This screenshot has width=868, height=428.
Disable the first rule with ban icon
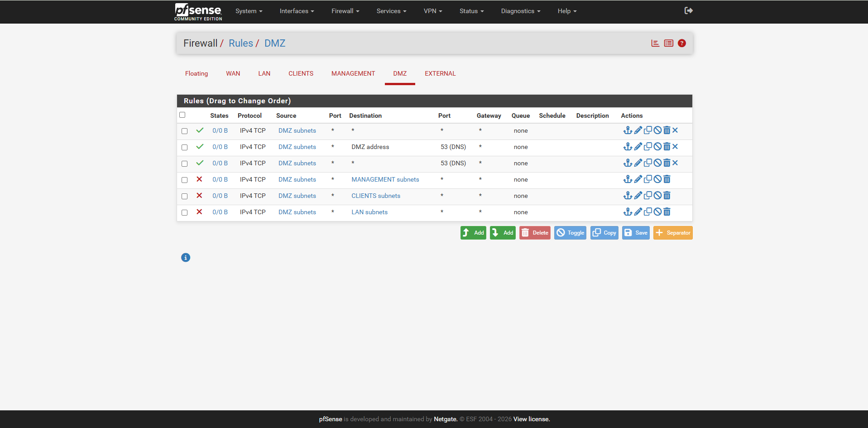(657, 130)
